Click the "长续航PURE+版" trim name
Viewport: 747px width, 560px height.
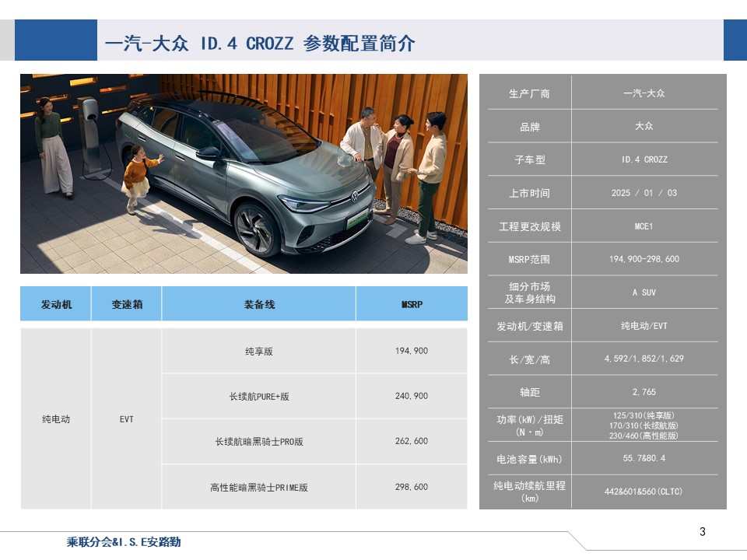click(x=259, y=396)
